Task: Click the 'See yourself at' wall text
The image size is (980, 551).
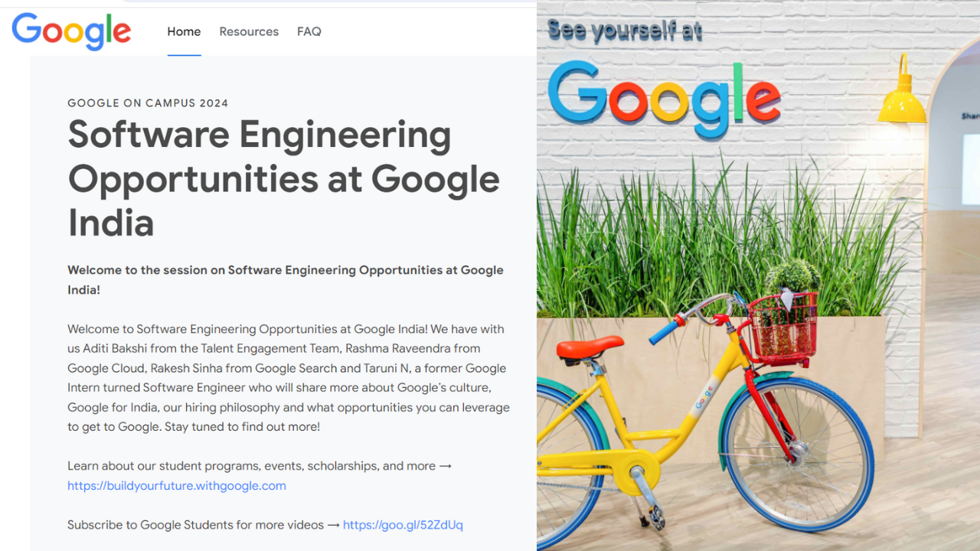Action: point(625,31)
